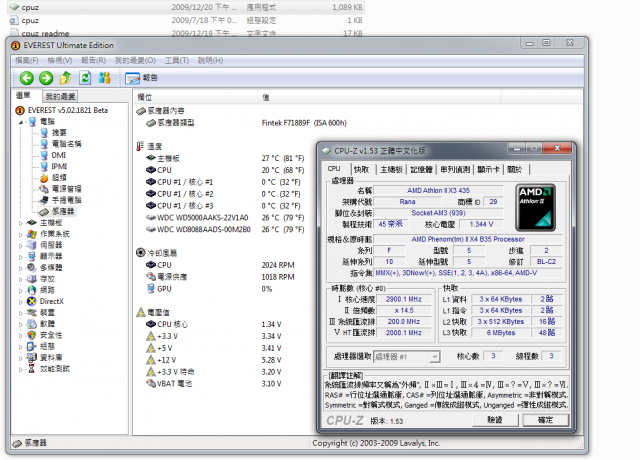The height and width of the screenshot is (460, 640).
Task: Switch to the 主機板 mainboard tab in CPU-Z
Action: point(391,169)
